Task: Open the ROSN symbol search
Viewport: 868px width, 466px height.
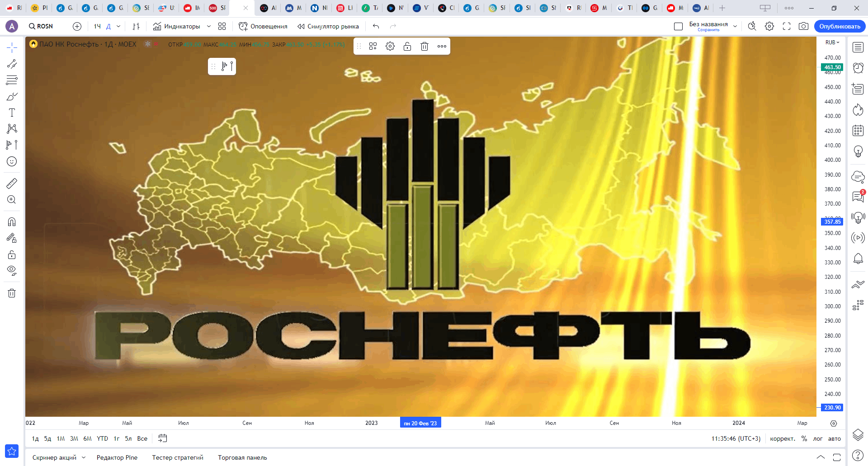Action: (41, 26)
